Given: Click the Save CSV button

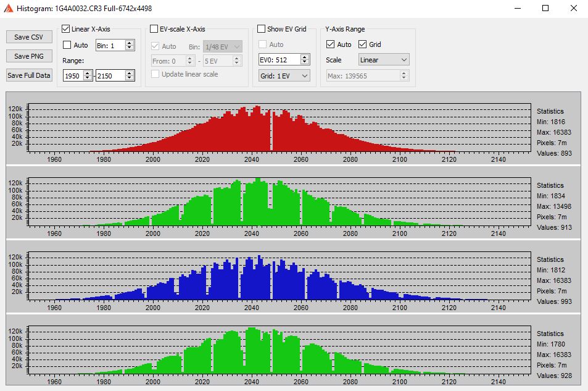Looking at the screenshot, I should 29,37.
